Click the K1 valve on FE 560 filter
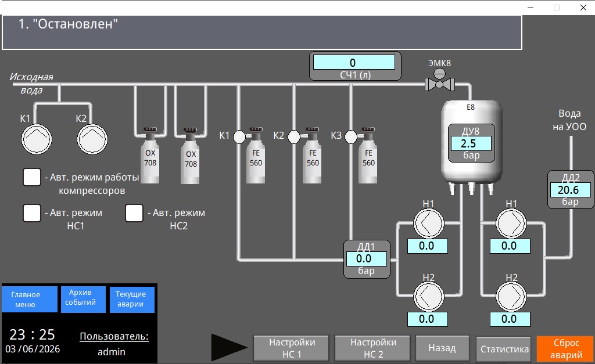Viewport: 595px width, 364px height. pos(239,137)
